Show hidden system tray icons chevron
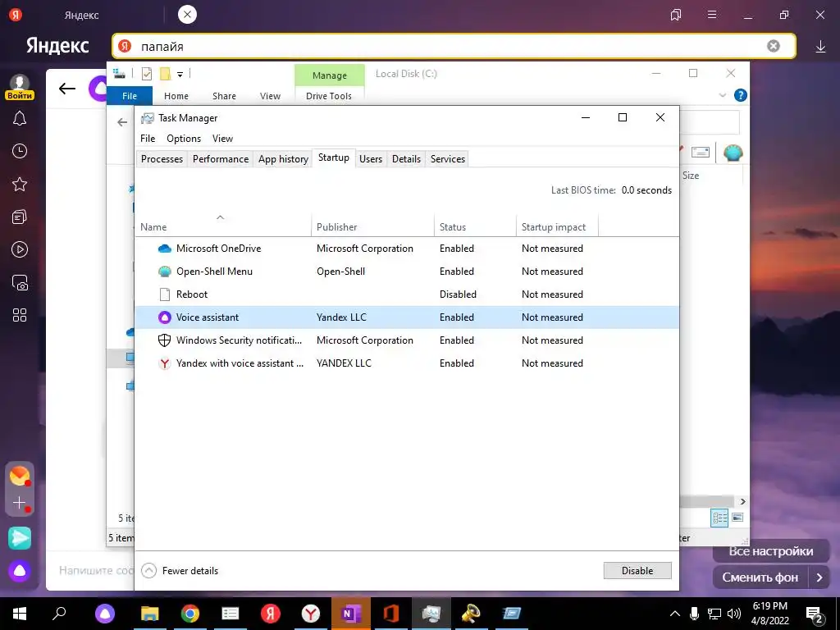 pos(675,614)
